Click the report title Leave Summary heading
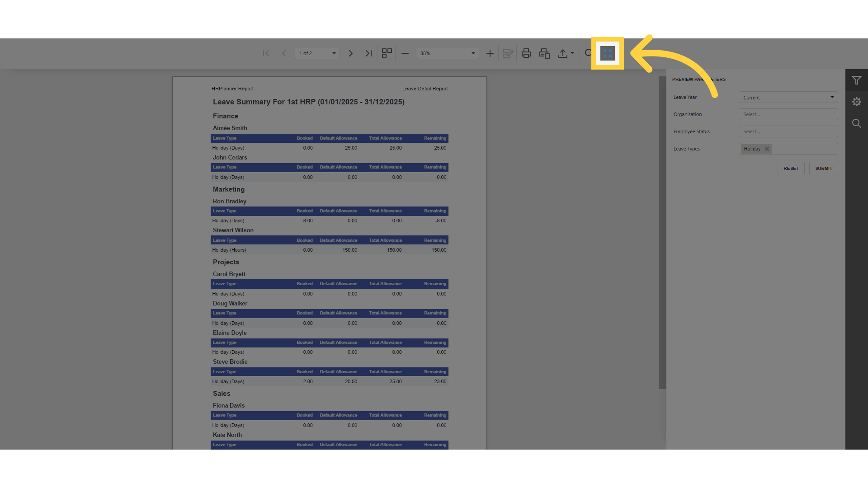 tap(309, 102)
